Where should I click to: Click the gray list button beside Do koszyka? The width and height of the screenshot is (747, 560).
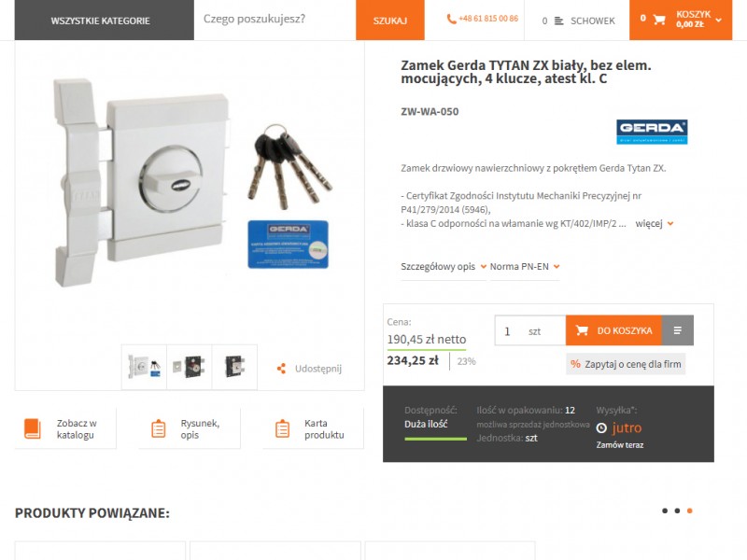[x=678, y=330]
